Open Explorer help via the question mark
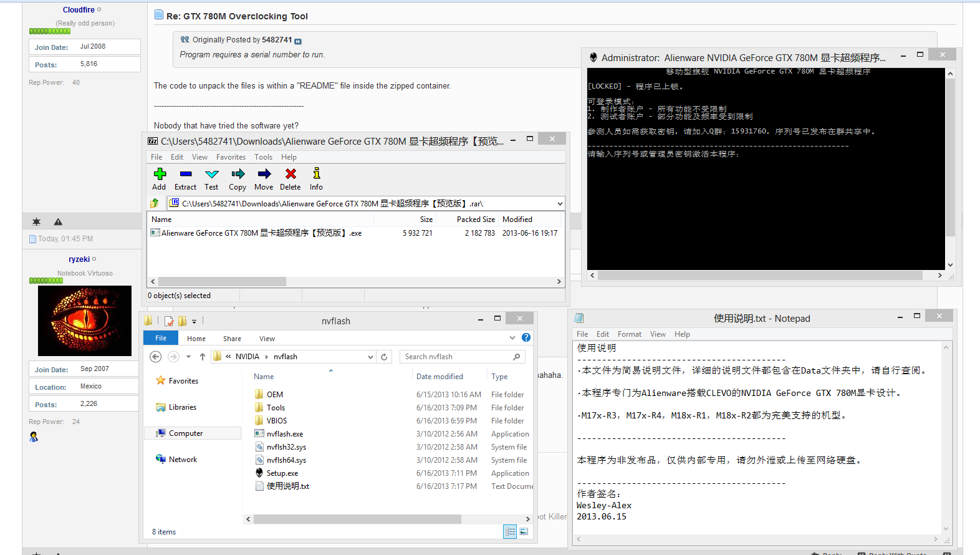Image resolution: width=980 pixels, height=555 pixels. pos(526,337)
